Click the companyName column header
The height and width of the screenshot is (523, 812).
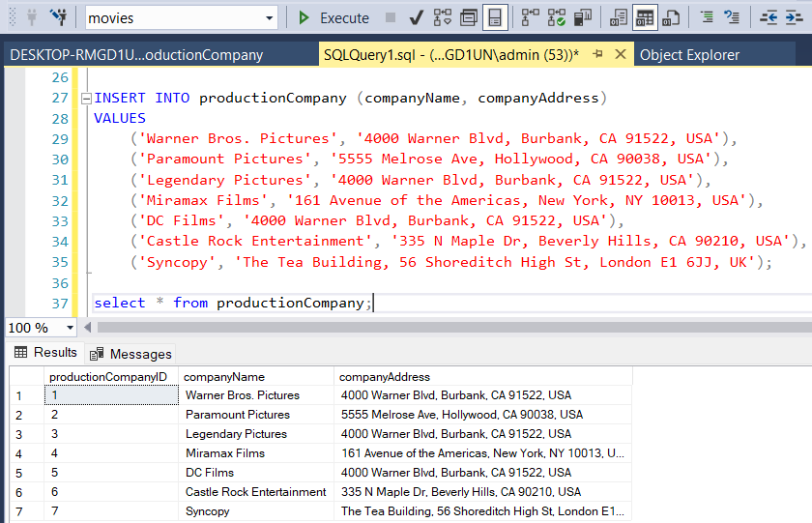[256, 376]
